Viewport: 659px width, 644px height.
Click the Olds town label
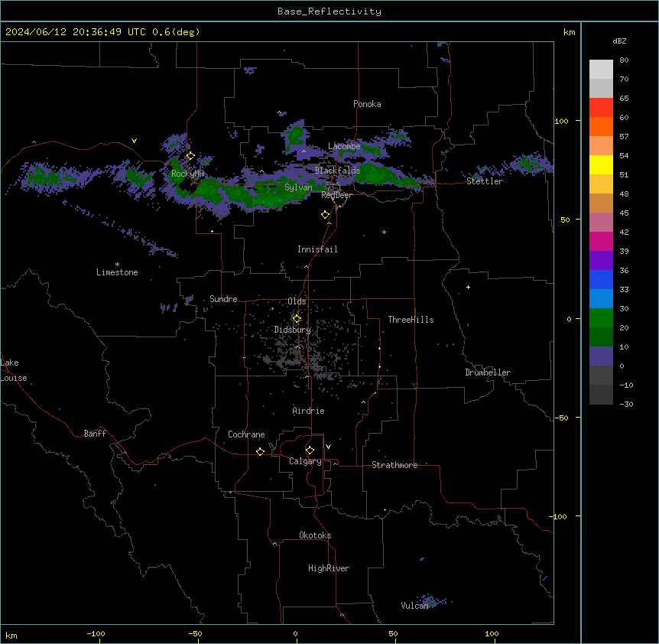tap(297, 301)
